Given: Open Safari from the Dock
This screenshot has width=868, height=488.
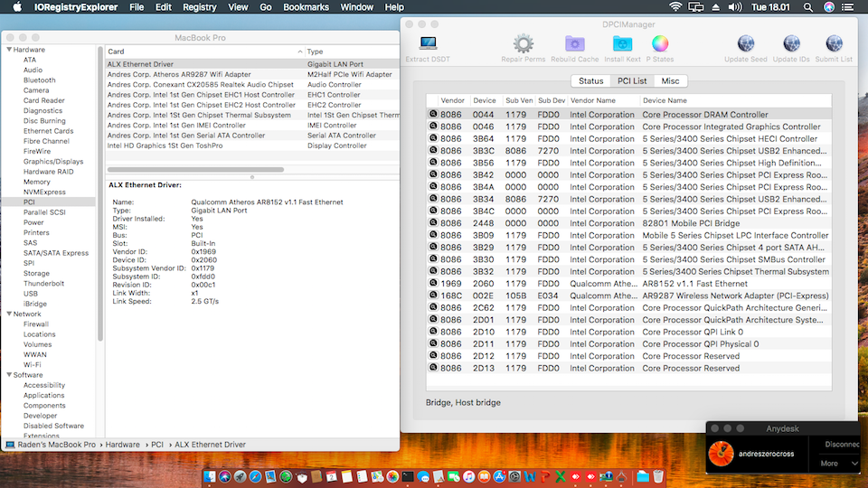Looking at the screenshot, I should [x=255, y=476].
